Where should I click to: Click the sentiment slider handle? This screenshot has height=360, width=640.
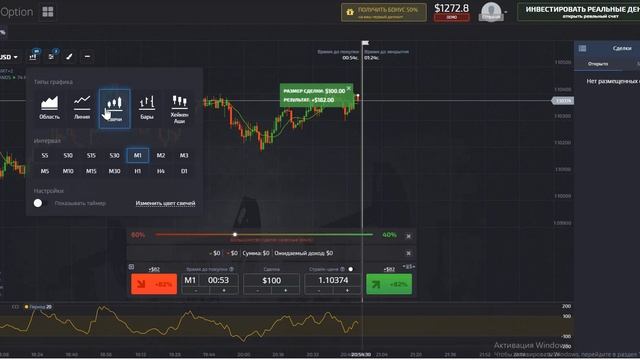click(x=235, y=234)
